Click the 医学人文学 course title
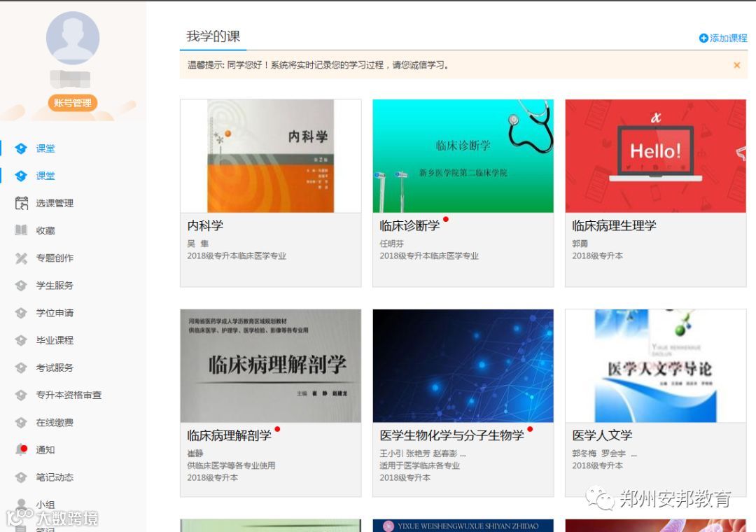Viewport: 756px width, 532px height. point(602,435)
